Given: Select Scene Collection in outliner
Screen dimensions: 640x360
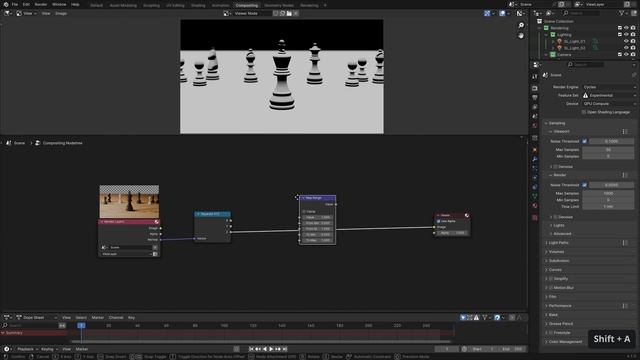Looking at the screenshot, I should click(558, 21).
